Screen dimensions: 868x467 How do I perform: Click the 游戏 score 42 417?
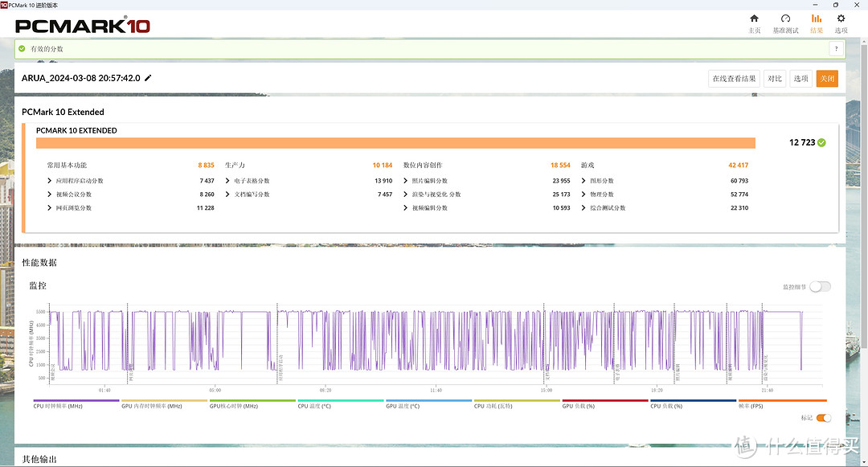click(739, 166)
